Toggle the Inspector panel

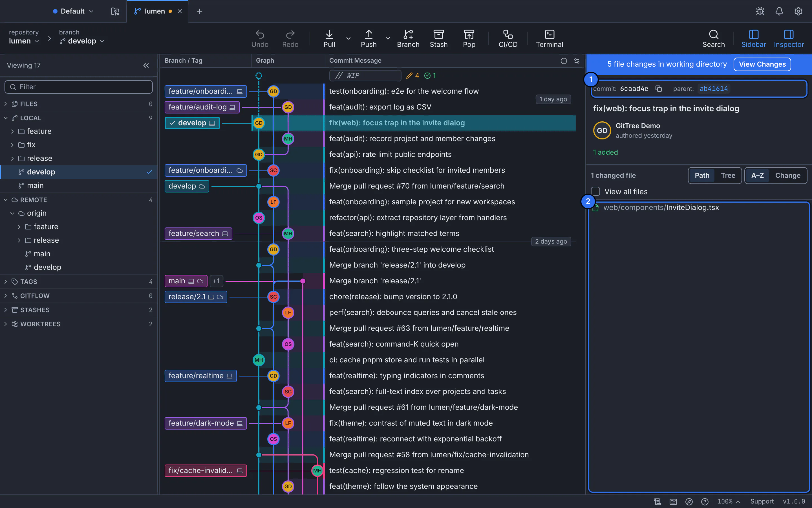click(789, 39)
